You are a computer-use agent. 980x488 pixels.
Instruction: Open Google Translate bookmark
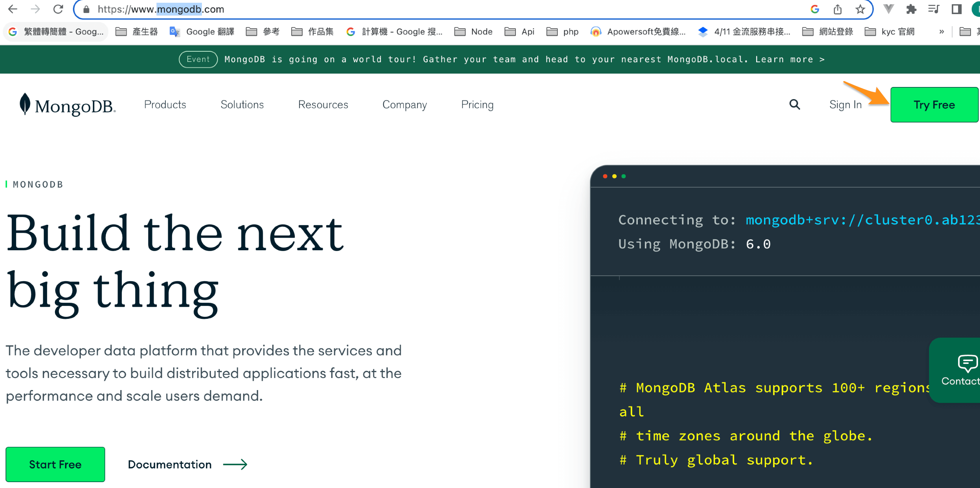pos(202,32)
